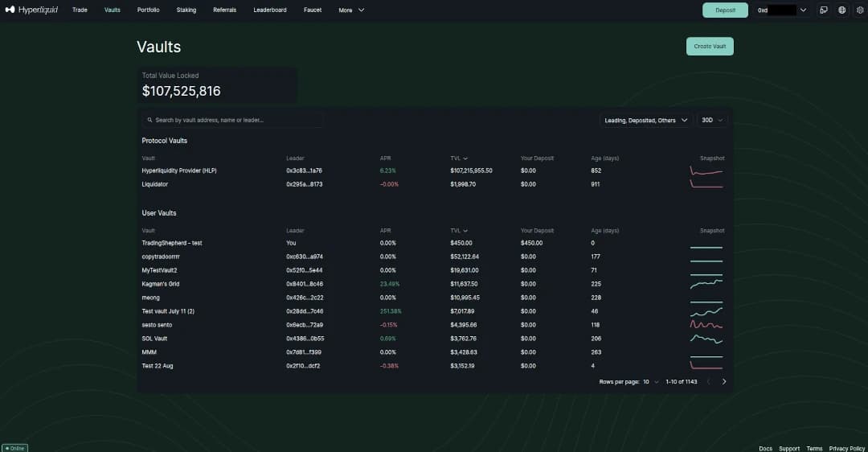Click Test 22 Aug snapshot chart
The height and width of the screenshot is (452, 868).
(x=706, y=365)
